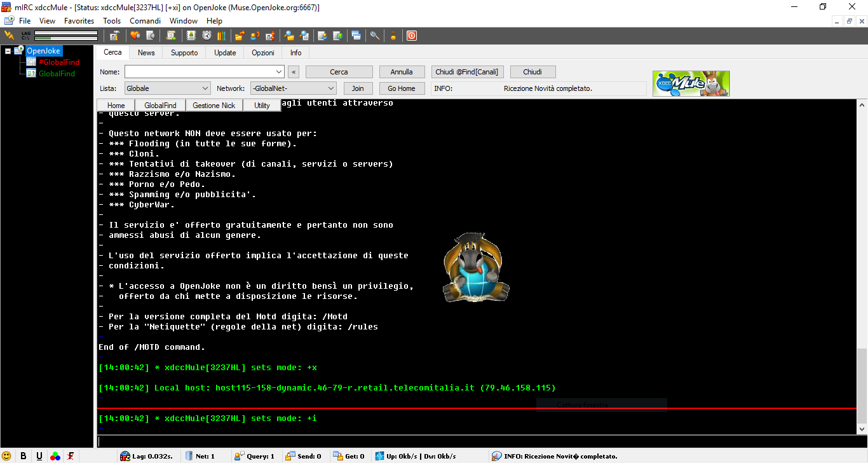Click the Chiudi button
This screenshot has height=463, width=868.
coord(532,72)
